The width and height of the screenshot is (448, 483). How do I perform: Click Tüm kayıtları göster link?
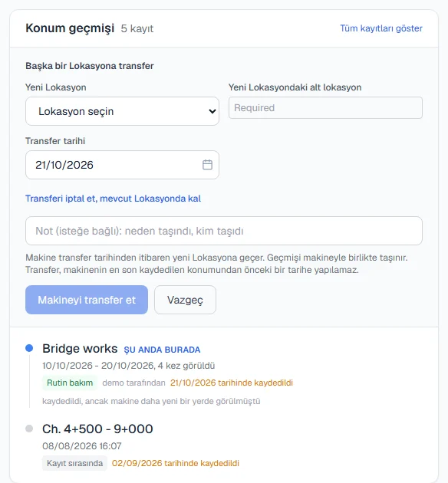point(381,28)
